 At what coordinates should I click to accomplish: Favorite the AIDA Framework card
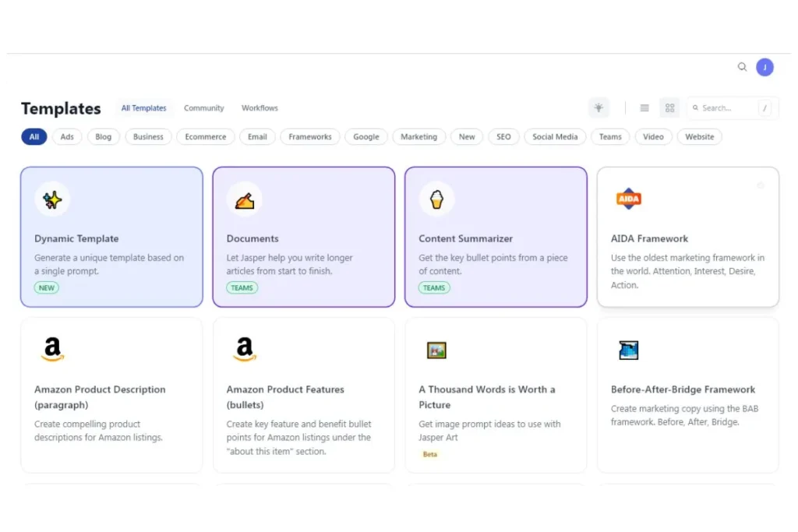761,185
